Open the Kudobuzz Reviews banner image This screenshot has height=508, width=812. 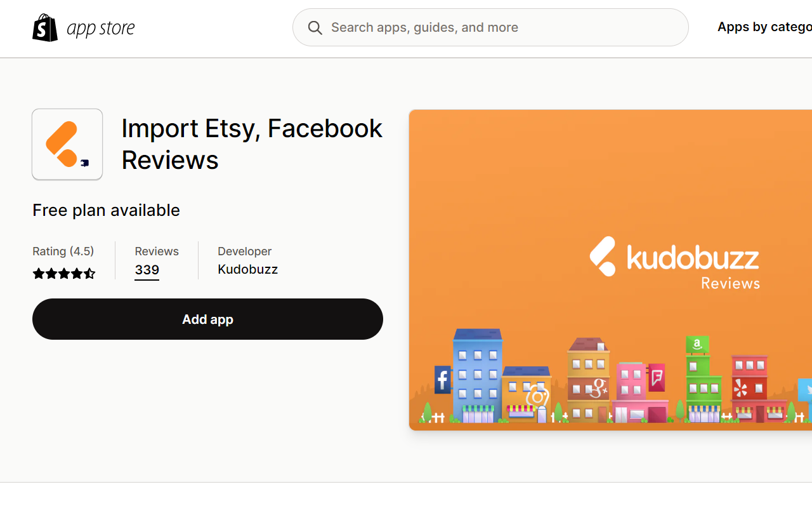pyautogui.click(x=610, y=270)
